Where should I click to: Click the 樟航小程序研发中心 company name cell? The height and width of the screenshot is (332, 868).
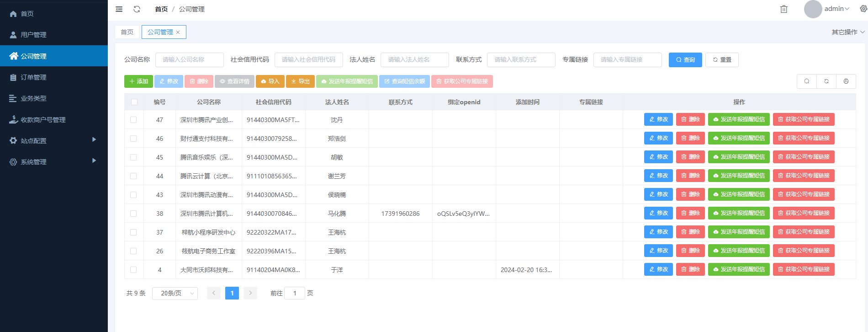coord(208,232)
